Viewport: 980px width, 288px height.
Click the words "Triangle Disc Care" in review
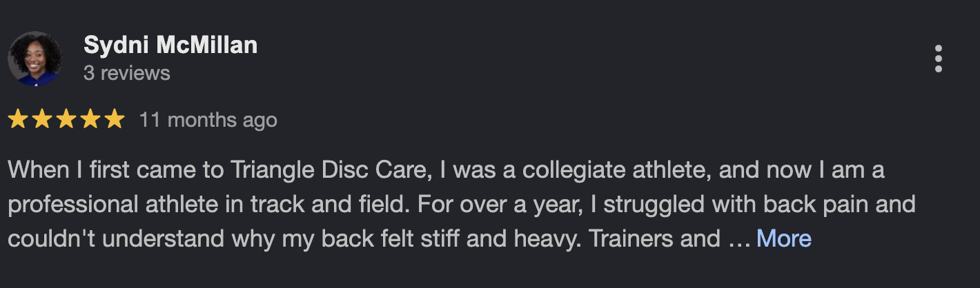(331, 169)
